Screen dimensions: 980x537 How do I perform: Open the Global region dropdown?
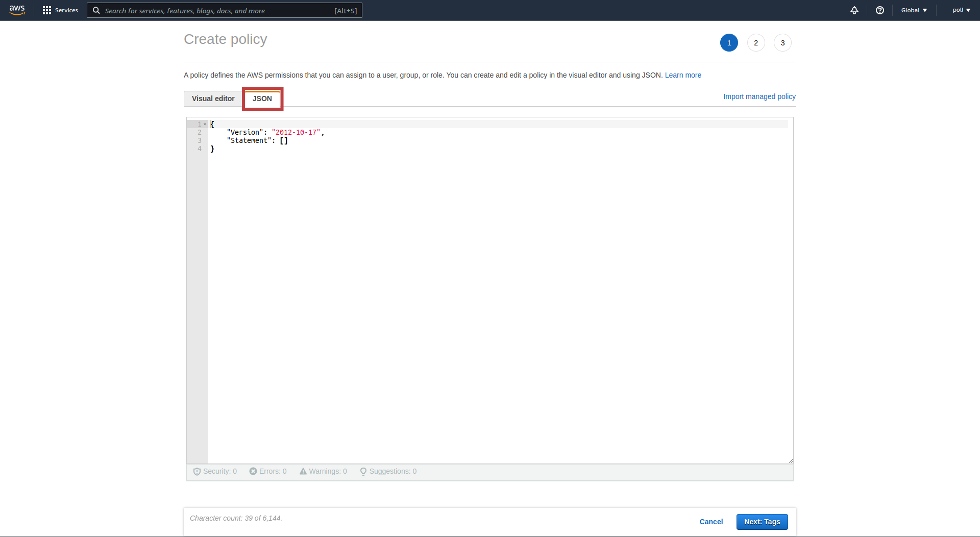pyautogui.click(x=913, y=10)
